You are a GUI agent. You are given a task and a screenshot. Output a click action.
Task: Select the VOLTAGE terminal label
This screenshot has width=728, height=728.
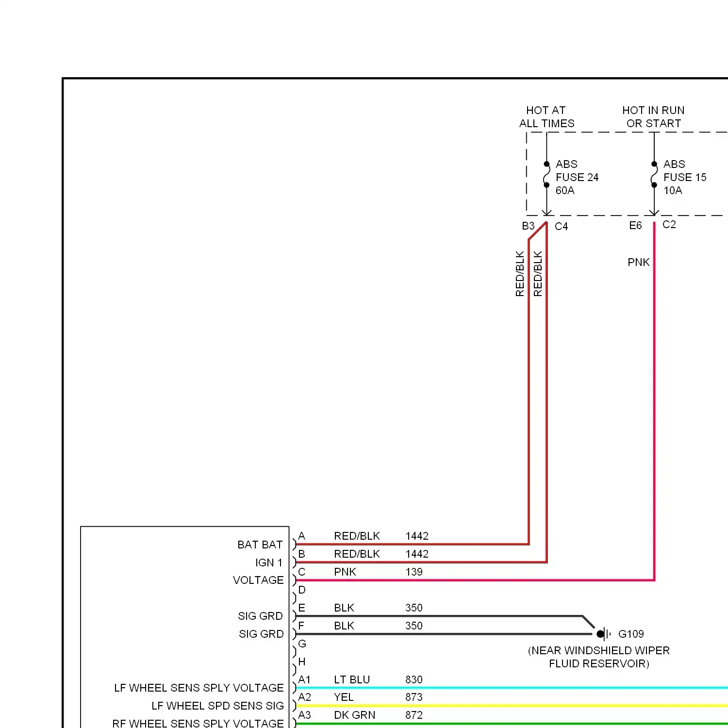(x=258, y=580)
